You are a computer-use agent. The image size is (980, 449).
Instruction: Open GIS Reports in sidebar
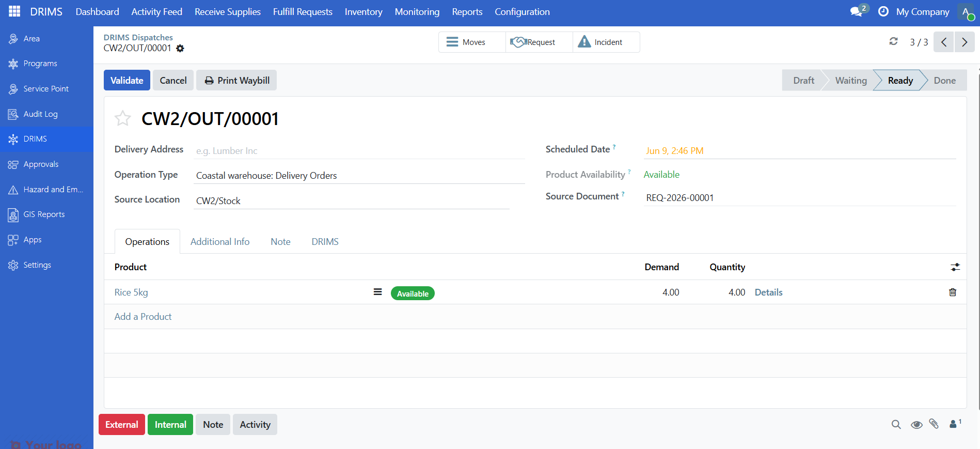point(46,214)
